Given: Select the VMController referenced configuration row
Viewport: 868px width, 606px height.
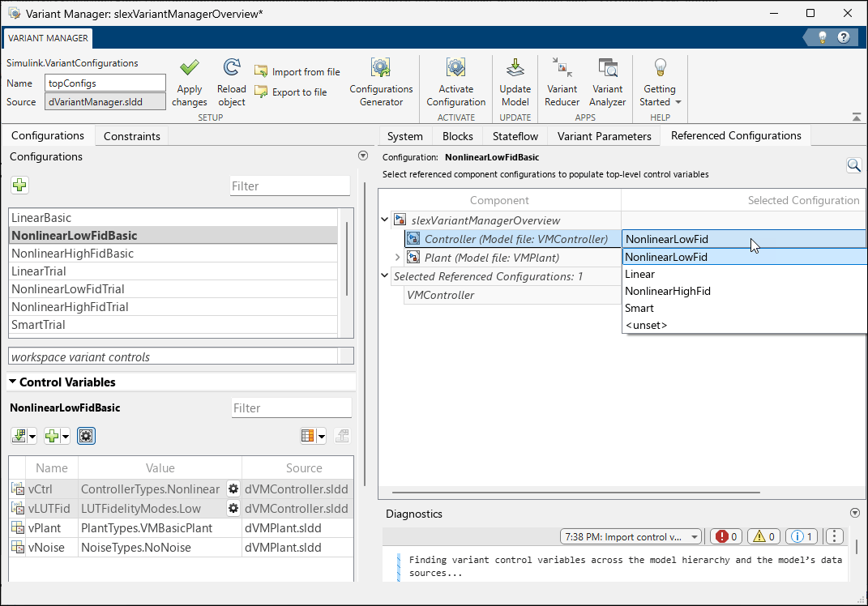Looking at the screenshot, I should (512, 295).
